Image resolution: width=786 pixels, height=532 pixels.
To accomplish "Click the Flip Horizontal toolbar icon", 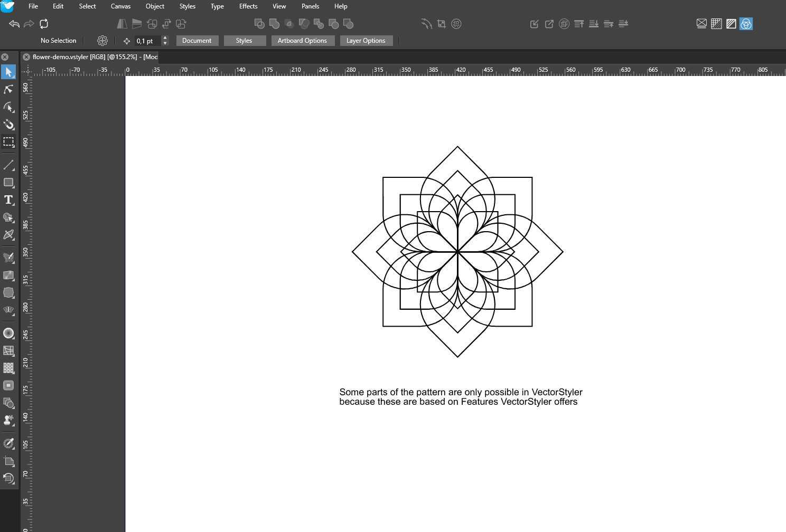I will pos(122,24).
